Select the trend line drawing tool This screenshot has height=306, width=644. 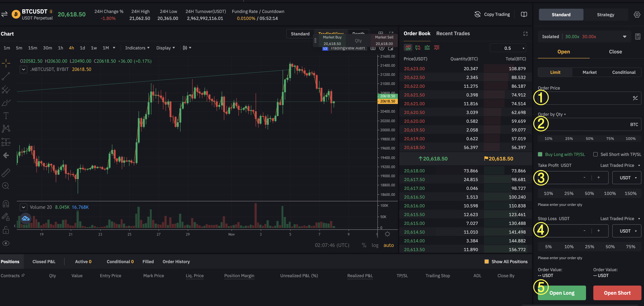[x=6, y=76]
